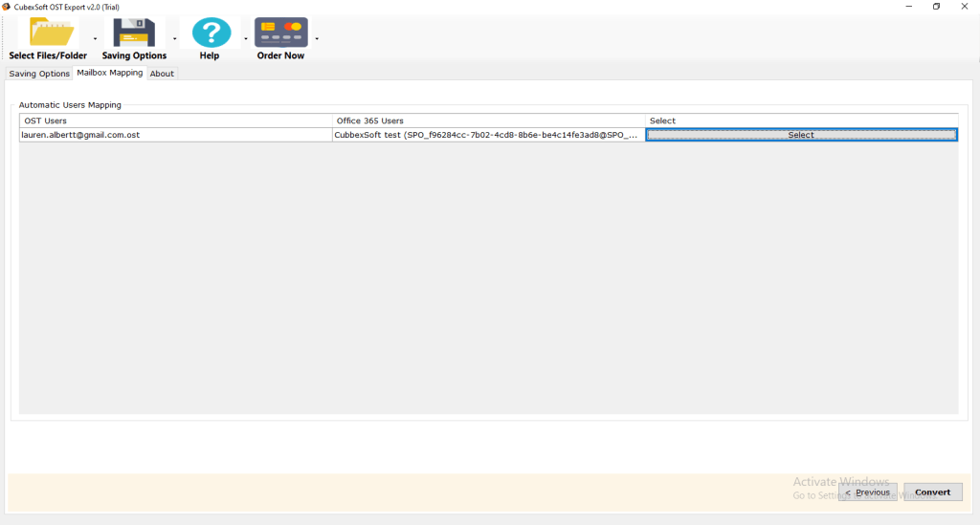This screenshot has height=525, width=980.
Task: Click the CubexSoft app icon in title bar
Action: [x=7, y=7]
